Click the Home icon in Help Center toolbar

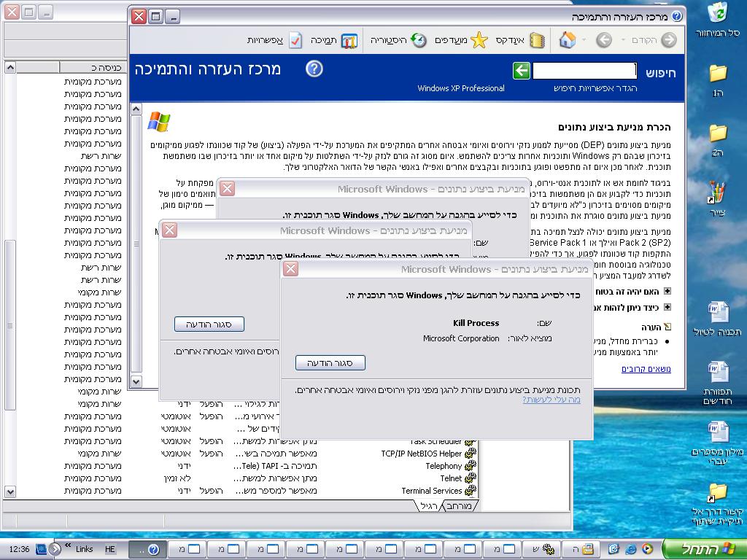567,40
